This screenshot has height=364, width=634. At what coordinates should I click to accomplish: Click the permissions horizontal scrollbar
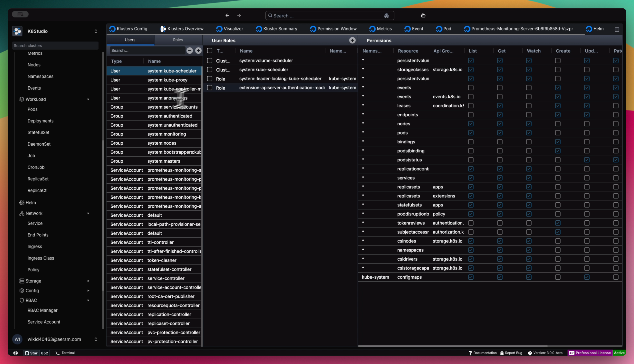coord(453,346)
